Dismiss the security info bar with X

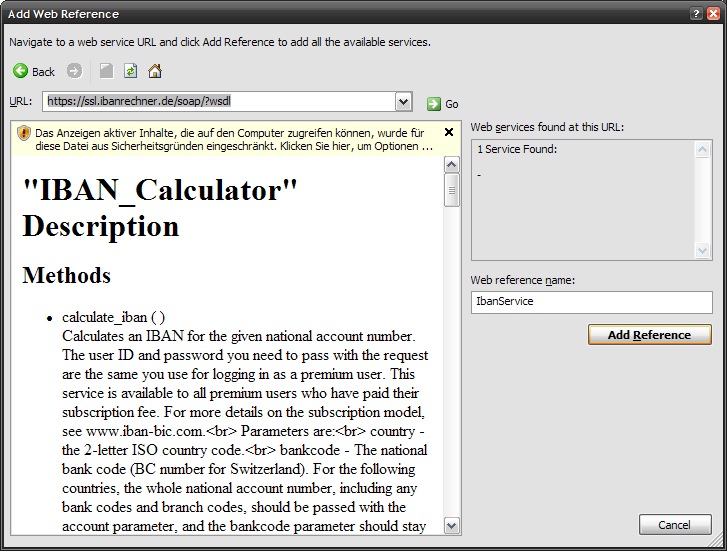(448, 132)
